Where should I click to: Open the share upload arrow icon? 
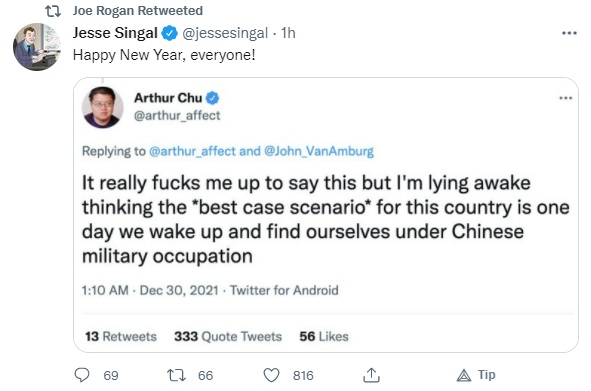point(371,375)
